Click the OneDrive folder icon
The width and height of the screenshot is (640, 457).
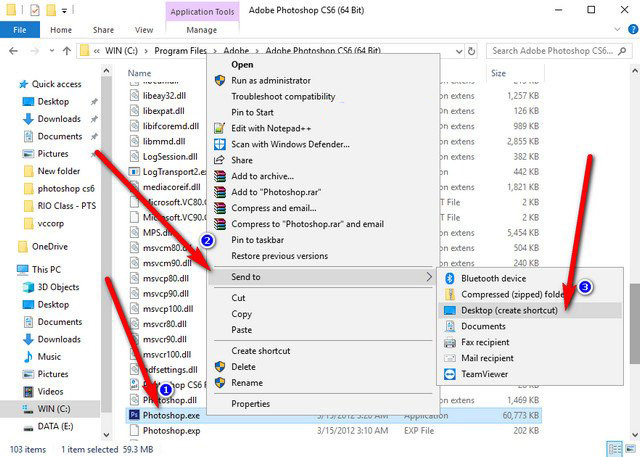pos(23,246)
